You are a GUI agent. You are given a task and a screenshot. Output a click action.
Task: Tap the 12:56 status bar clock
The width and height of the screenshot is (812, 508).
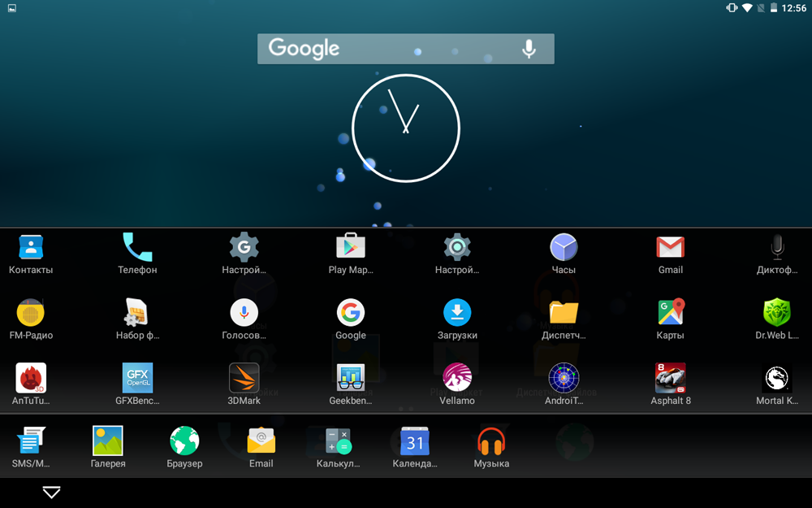pyautogui.click(x=794, y=8)
